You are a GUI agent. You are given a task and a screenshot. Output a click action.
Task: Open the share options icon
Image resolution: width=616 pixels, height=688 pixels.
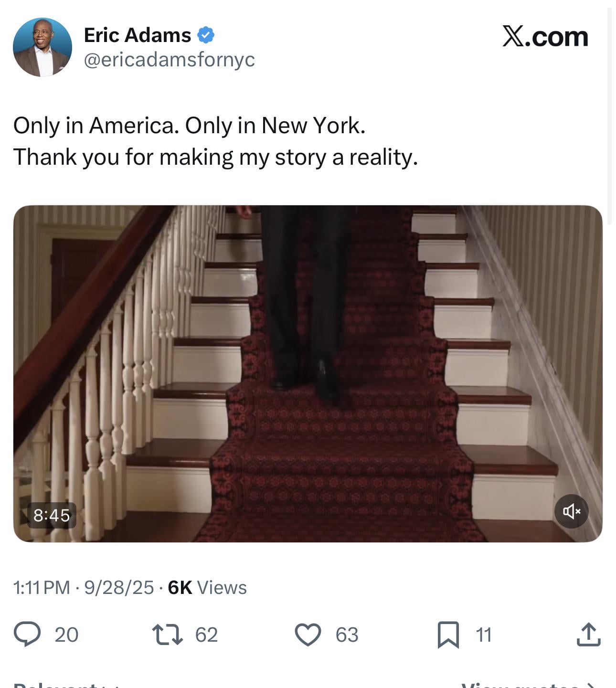point(588,635)
